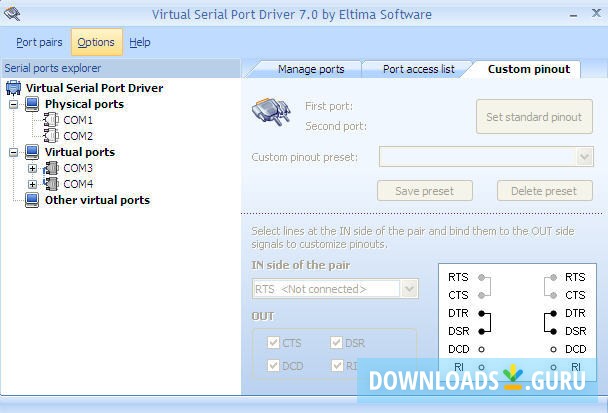
Task: Click the right CTS pin dot
Action: (553, 295)
